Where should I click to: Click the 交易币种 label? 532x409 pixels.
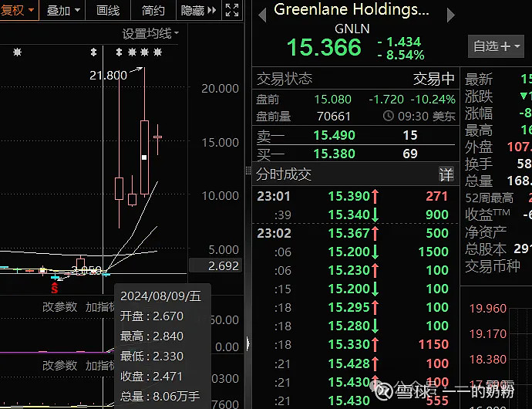[x=493, y=266]
